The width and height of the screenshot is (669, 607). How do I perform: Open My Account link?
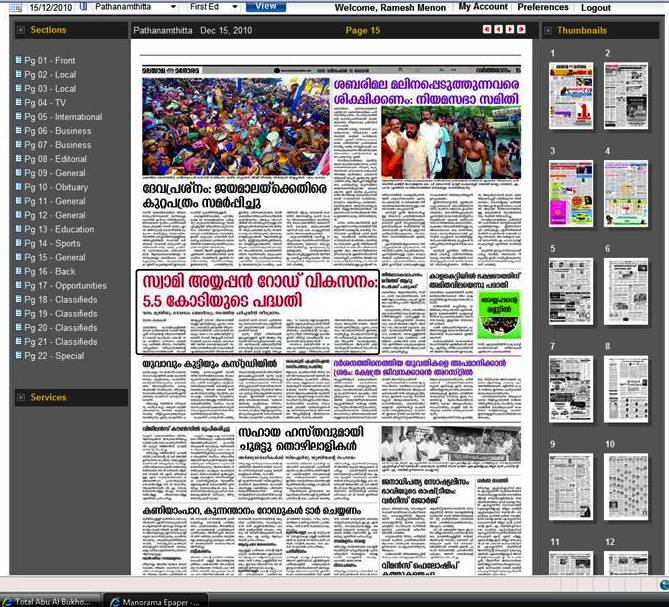pos(483,7)
